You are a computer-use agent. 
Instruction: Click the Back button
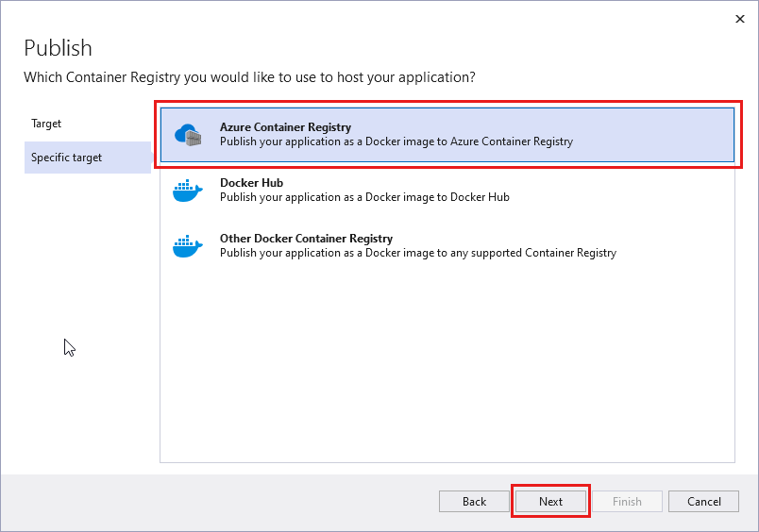click(x=474, y=502)
